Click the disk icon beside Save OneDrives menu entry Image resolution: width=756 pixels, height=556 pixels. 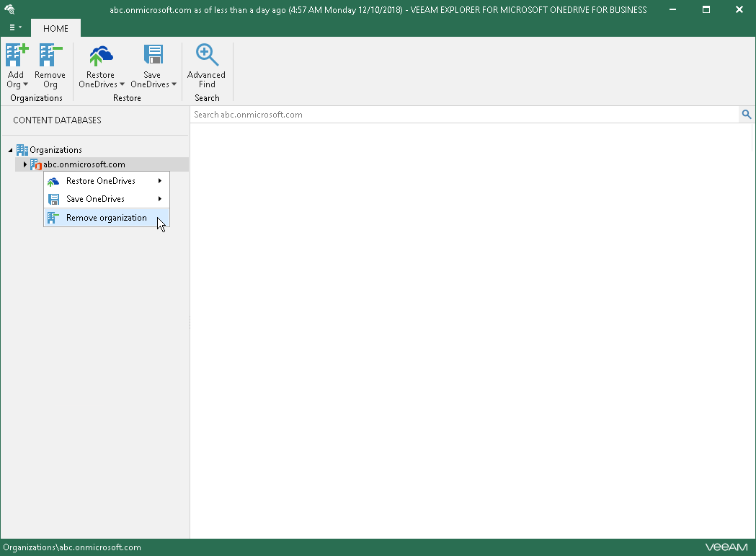coord(53,199)
